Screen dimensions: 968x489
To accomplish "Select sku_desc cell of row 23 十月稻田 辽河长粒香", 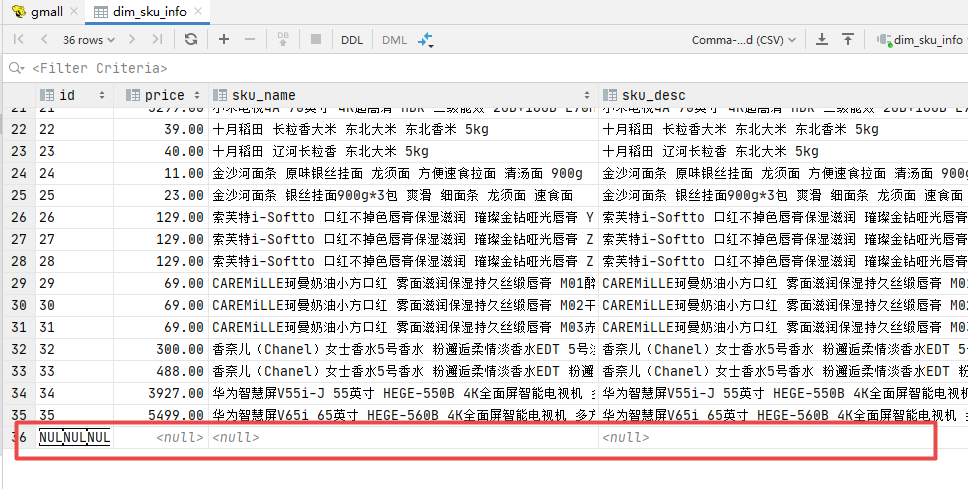I will pos(783,151).
